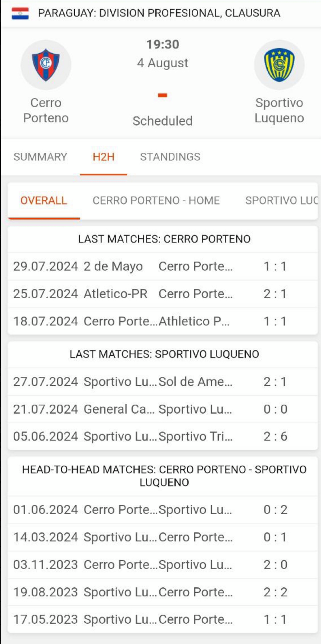321x644 pixels.
Task: Switch to the SUMMARY tab
Action: tap(40, 157)
